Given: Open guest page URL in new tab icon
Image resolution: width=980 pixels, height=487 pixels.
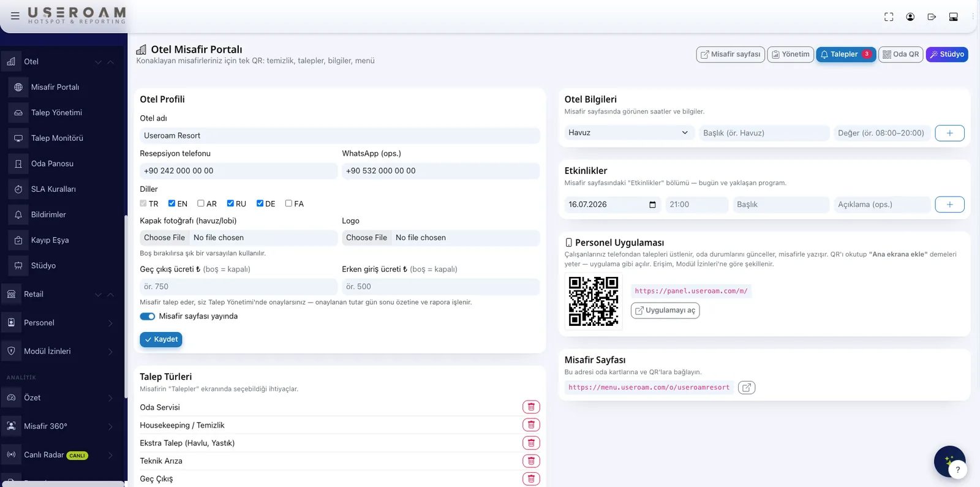Looking at the screenshot, I should tap(747, 387).
